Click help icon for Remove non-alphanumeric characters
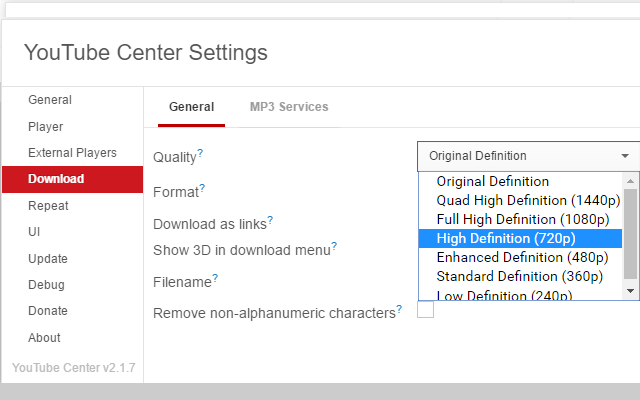This screenshot has width=640, height=400. point(399,309)
